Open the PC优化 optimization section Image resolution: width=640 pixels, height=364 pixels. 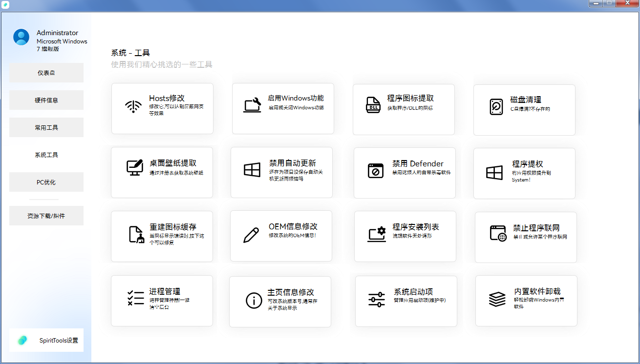pos(46,182)
